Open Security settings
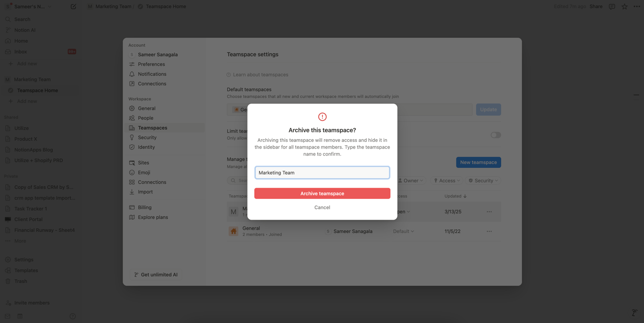Viewport: 644px width, 323px height. coord(166,138)
